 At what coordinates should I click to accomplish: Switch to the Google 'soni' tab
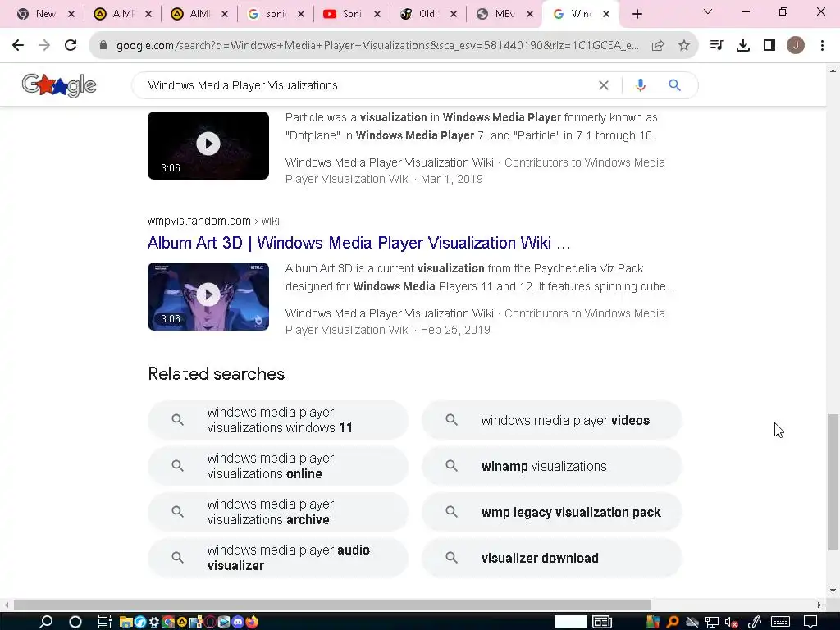coord(275,15)
